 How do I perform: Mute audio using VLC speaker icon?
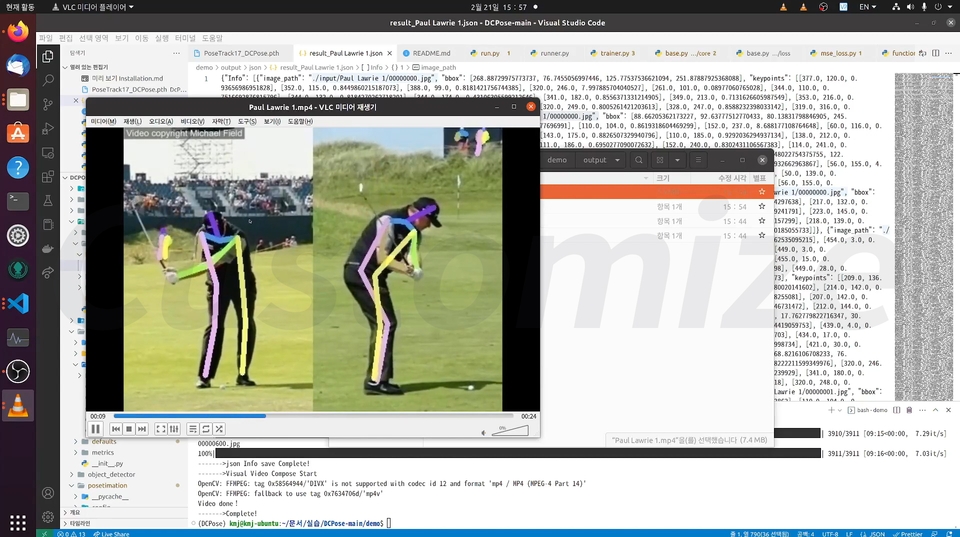[x=483, y=432]
